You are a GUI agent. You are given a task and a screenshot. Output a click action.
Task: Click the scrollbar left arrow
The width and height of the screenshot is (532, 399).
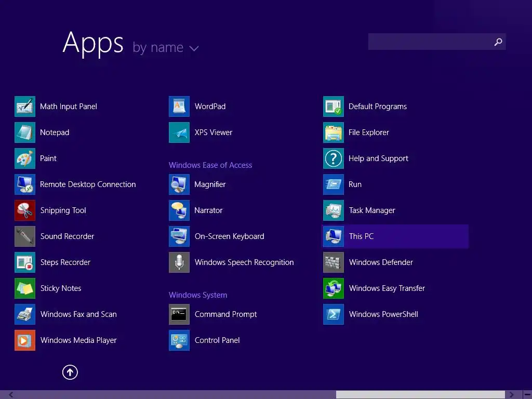click(x=11, y=395)
